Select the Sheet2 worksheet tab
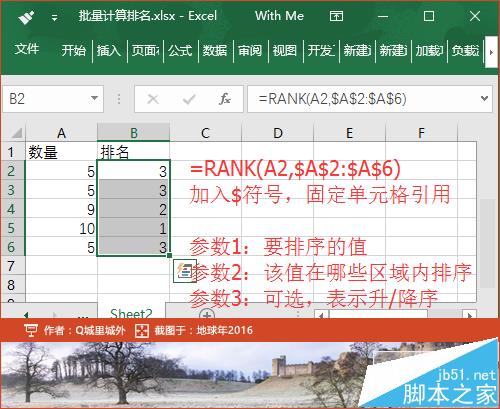Viewport: 500px width, 409px height. [x=131, y=313]
